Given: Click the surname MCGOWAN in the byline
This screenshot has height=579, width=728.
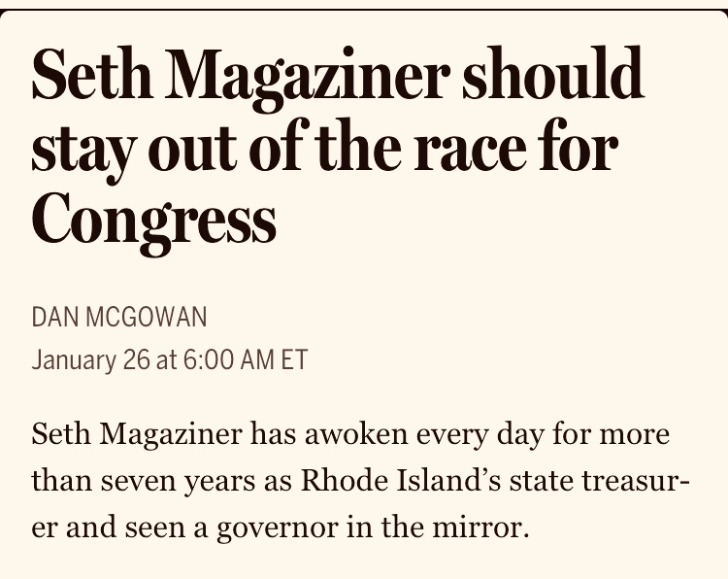Looking at the screenshot, I should [x=147, y=318].
